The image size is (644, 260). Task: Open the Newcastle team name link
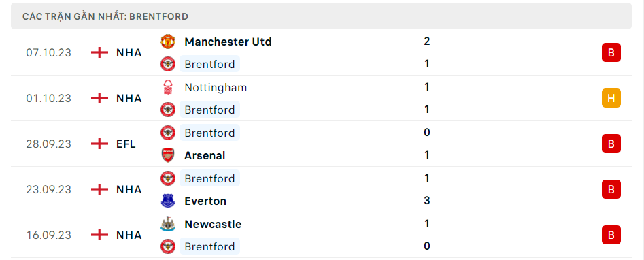click(x=213, y=224)
